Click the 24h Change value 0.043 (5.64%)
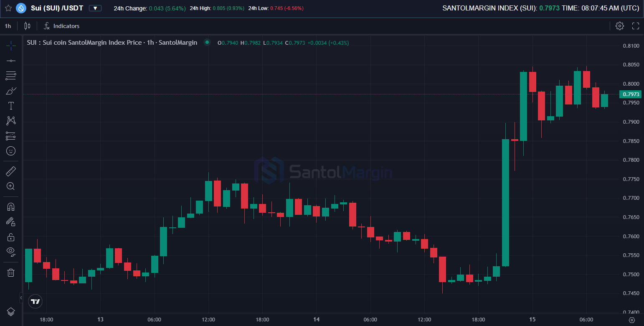 167,8
